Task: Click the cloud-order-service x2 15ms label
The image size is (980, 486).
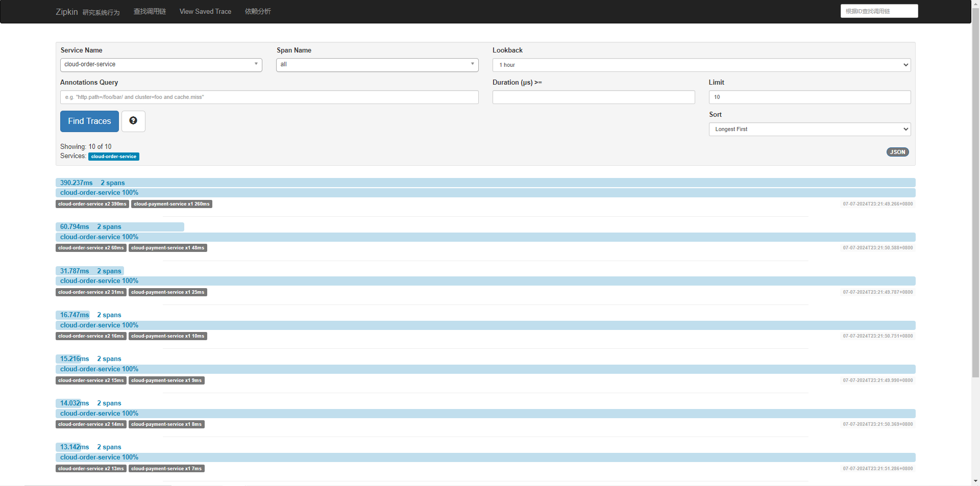Action: point(91,380)
